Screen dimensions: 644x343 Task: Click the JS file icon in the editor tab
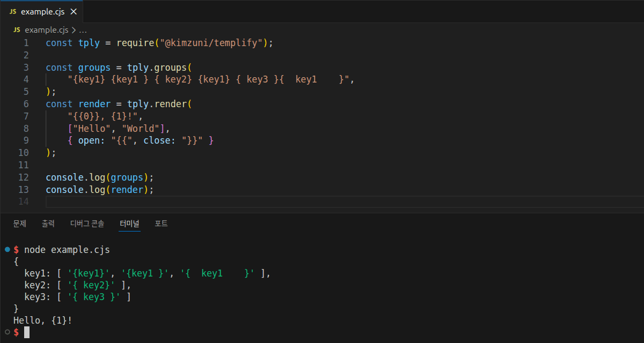tap(13, 11)
